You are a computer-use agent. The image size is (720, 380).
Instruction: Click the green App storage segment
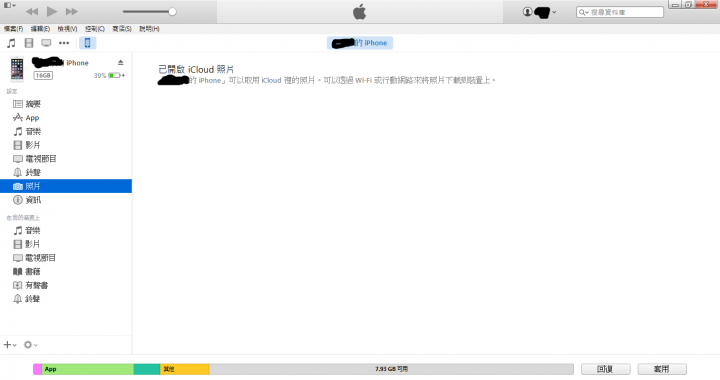(x=88, y=369)
